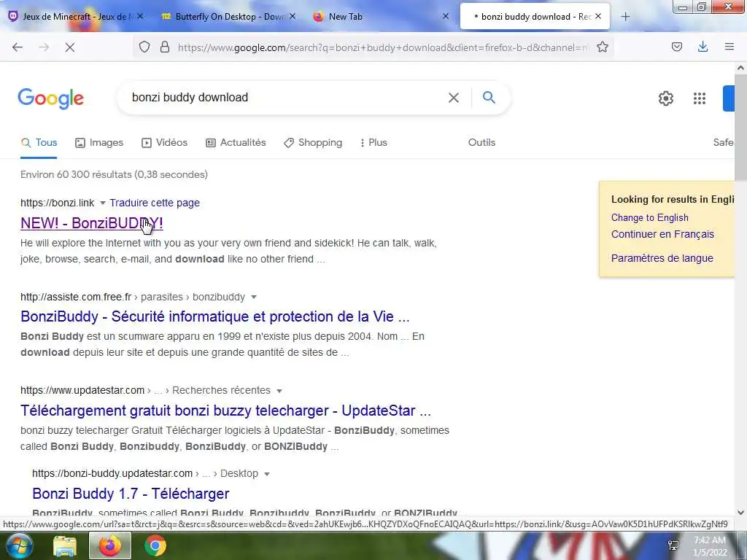Click Continuer en Français link
This screenshot has height=560, width=747.
pos(662,234)
